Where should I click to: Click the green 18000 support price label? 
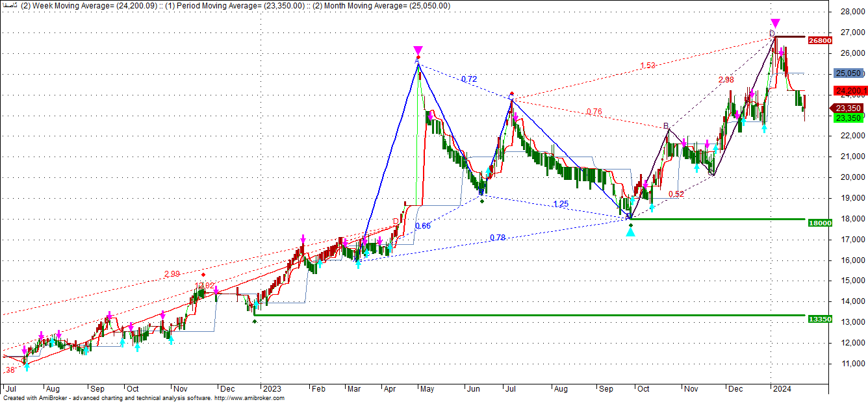(819, 223)
